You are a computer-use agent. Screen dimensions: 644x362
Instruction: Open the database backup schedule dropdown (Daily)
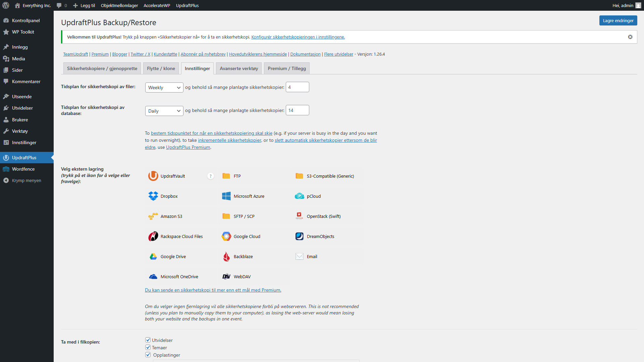pos(164,111)
